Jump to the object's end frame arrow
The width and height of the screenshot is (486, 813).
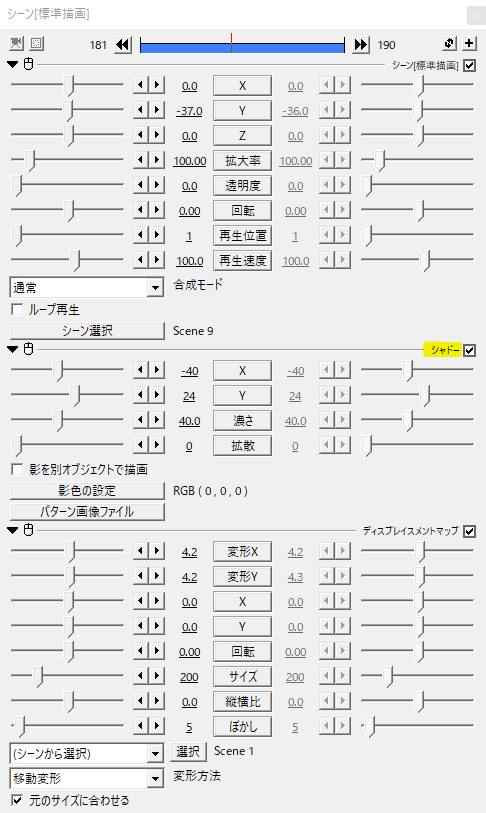coord(360,45)
